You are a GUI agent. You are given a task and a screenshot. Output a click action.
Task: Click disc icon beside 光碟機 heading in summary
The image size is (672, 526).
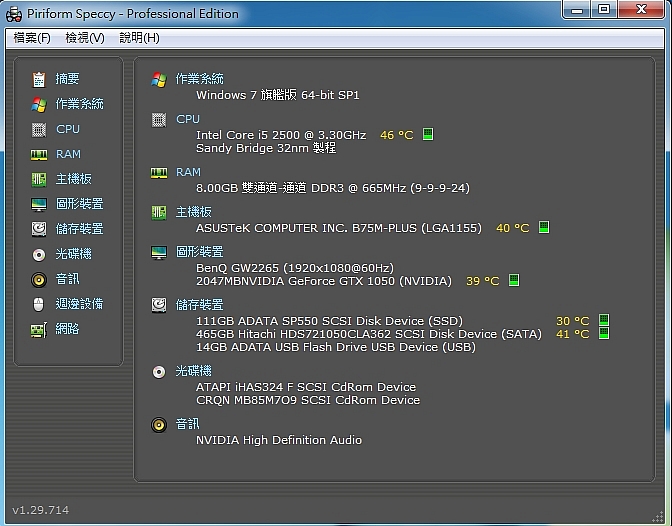(x=159, y=372)
